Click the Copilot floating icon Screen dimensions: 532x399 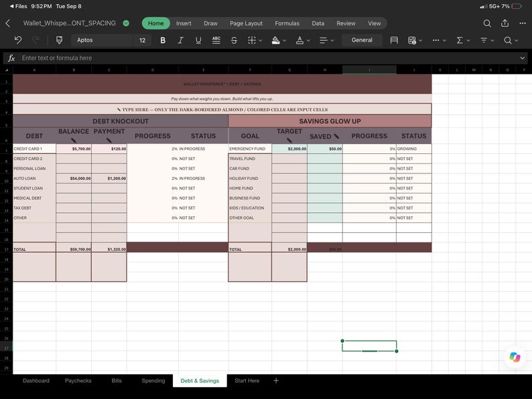point(515,357)
